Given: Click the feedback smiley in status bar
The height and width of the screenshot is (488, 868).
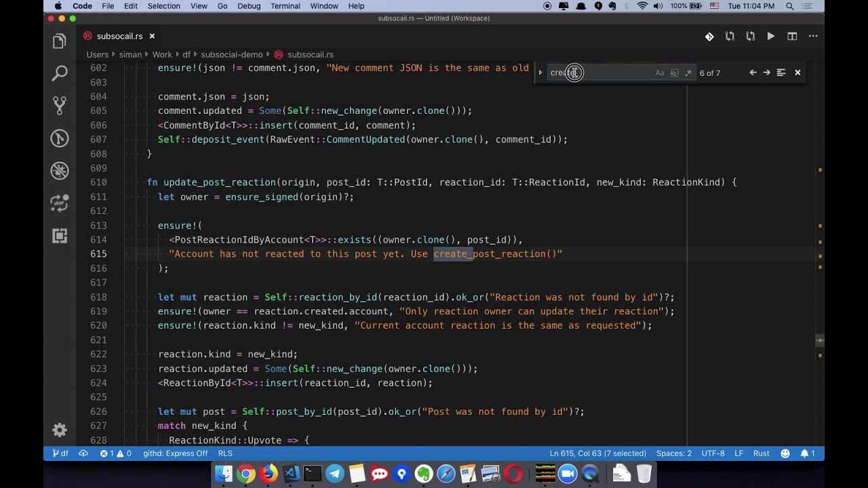Looking at the screenshot, I should coord(785,453).
